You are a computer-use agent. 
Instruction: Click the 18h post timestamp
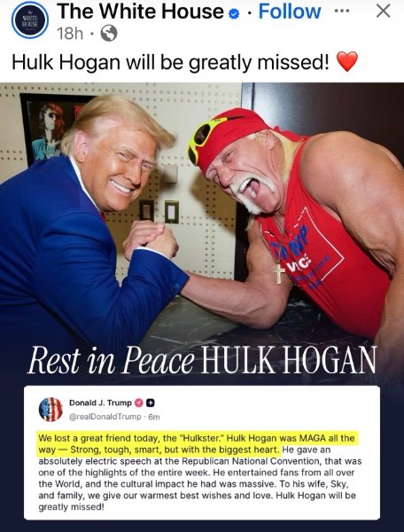[x=70, y=34]
